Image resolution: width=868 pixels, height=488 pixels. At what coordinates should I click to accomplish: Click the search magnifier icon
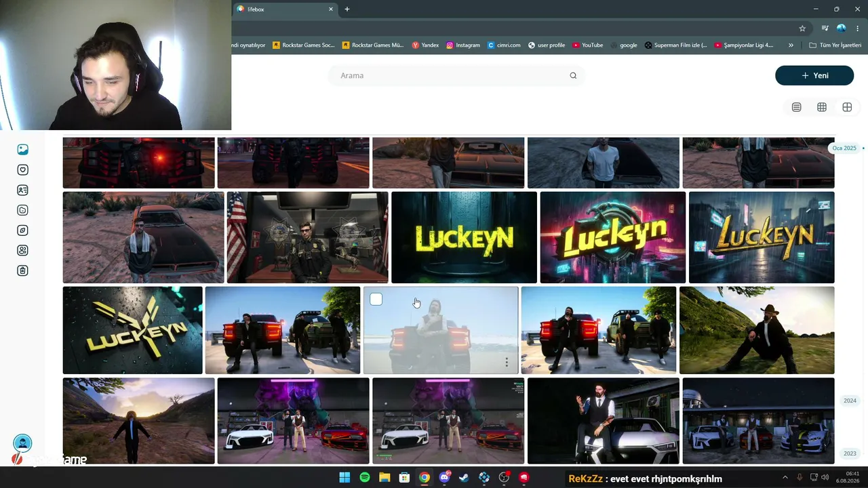[x=573, y=75]
